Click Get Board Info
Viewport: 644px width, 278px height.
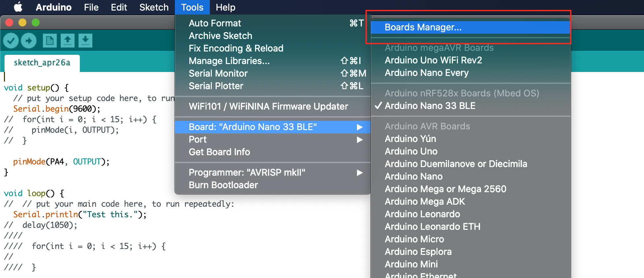[273, 152]
